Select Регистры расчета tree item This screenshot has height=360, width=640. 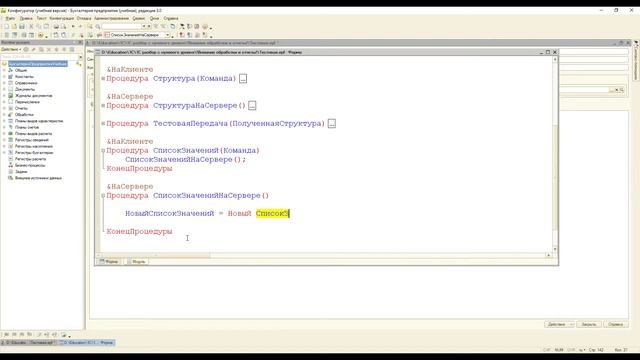tap(31, 159)
